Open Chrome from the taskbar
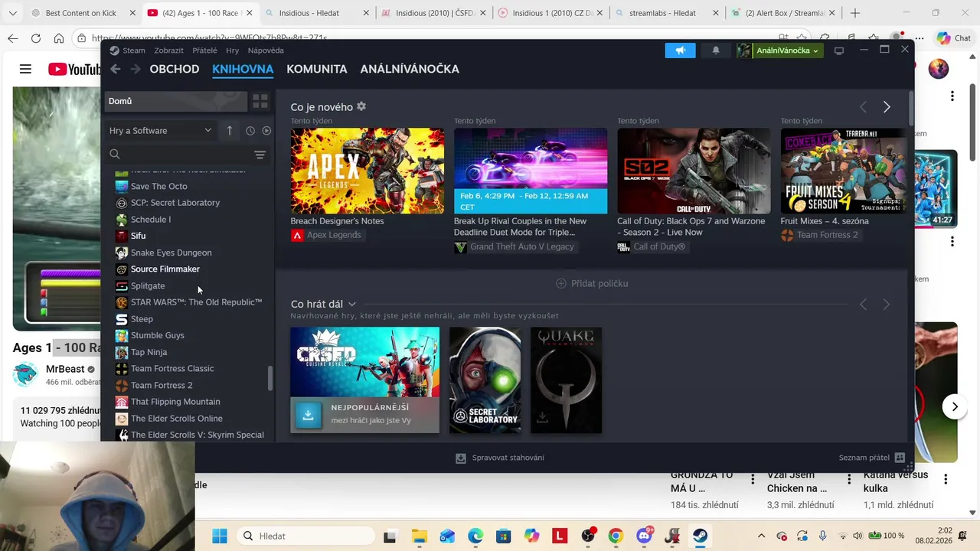Image resolution: width=980 pixels, height=551 pixels. (616, 536)
